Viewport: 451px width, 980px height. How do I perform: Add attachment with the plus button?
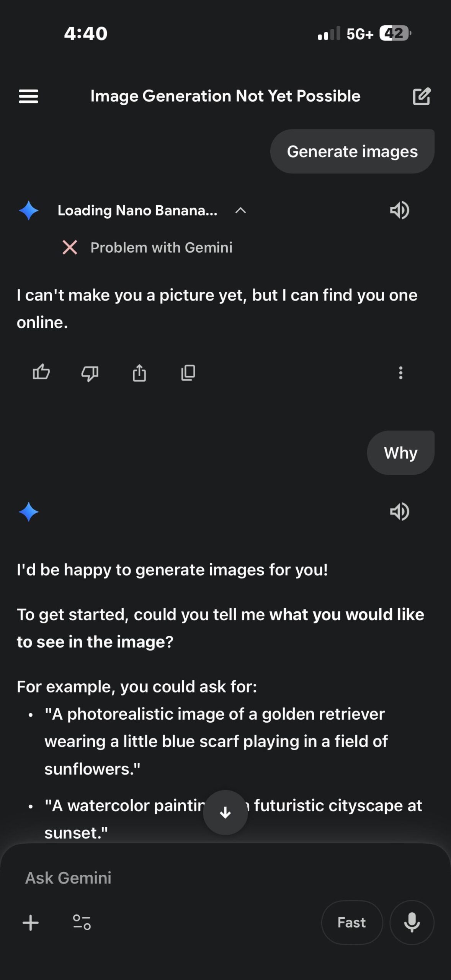pos(31,922)
